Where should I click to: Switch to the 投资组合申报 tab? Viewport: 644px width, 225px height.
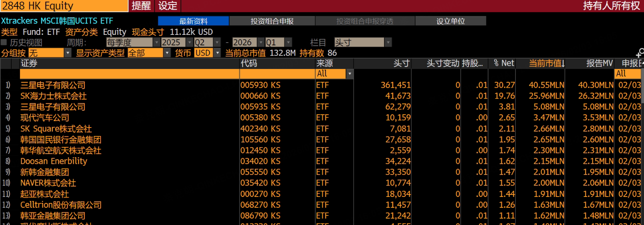(272, 21)
